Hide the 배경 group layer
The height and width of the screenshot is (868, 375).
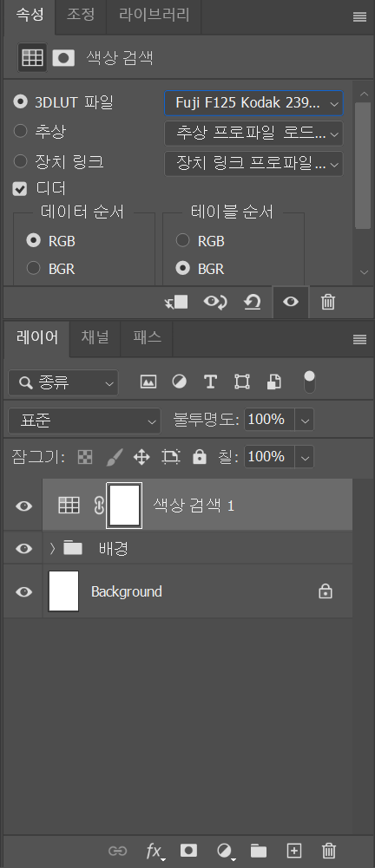click(23, 548)
